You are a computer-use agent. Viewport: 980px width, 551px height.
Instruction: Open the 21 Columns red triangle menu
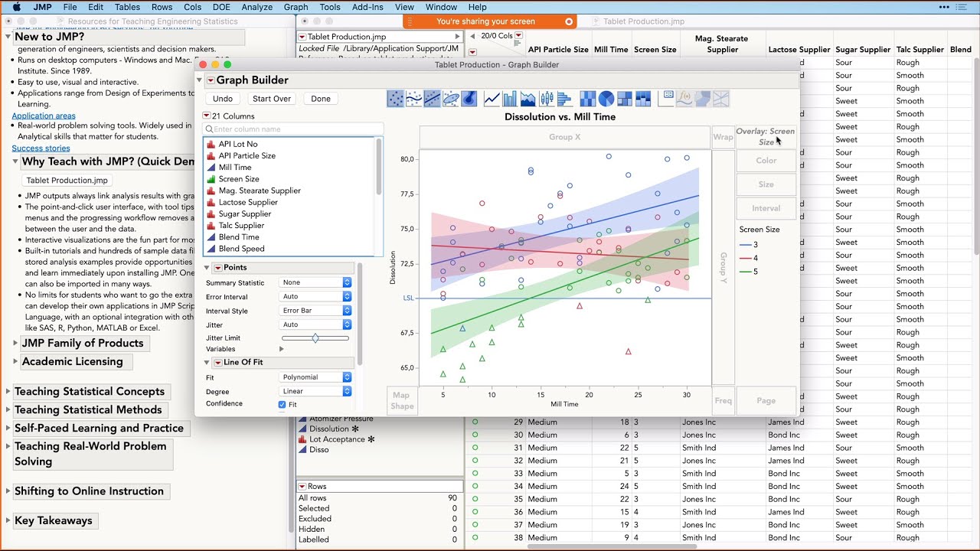point(207,116)
